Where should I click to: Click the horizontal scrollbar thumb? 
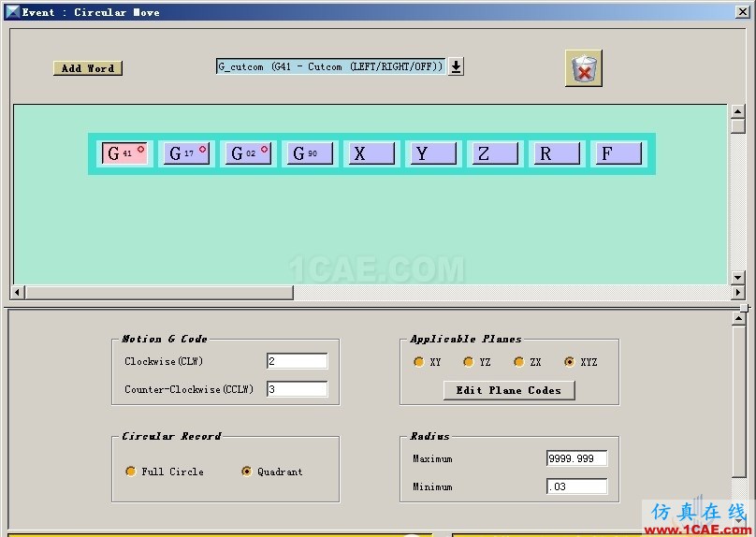point(159,292)
